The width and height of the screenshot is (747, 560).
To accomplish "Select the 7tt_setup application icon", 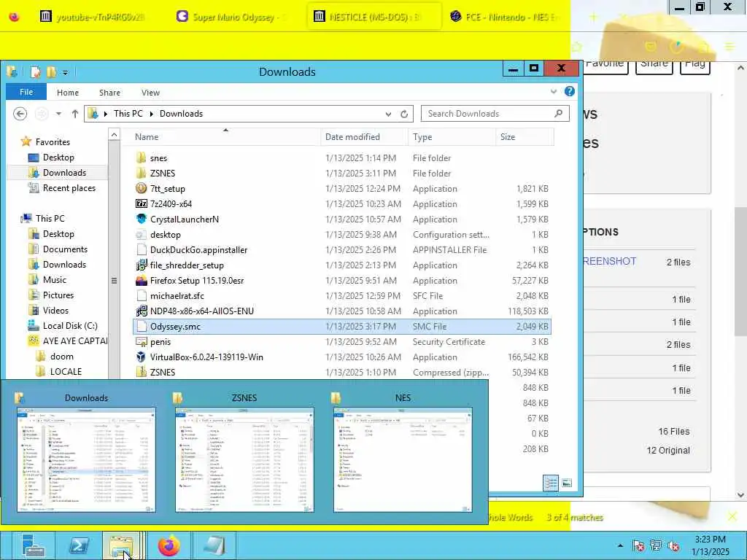I will pos(141,188).
